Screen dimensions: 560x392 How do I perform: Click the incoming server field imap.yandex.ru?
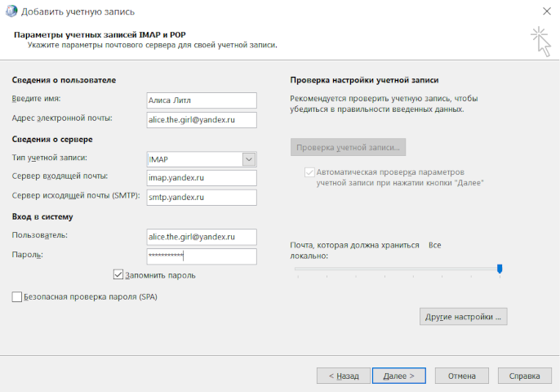tap(200, 178)
